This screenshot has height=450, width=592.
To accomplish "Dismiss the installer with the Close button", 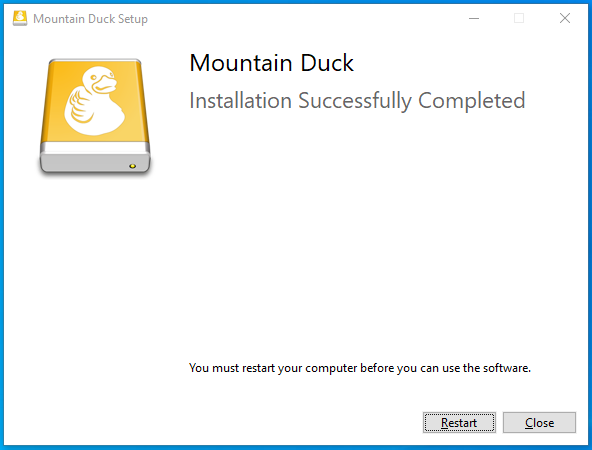I will pos(540,422).
